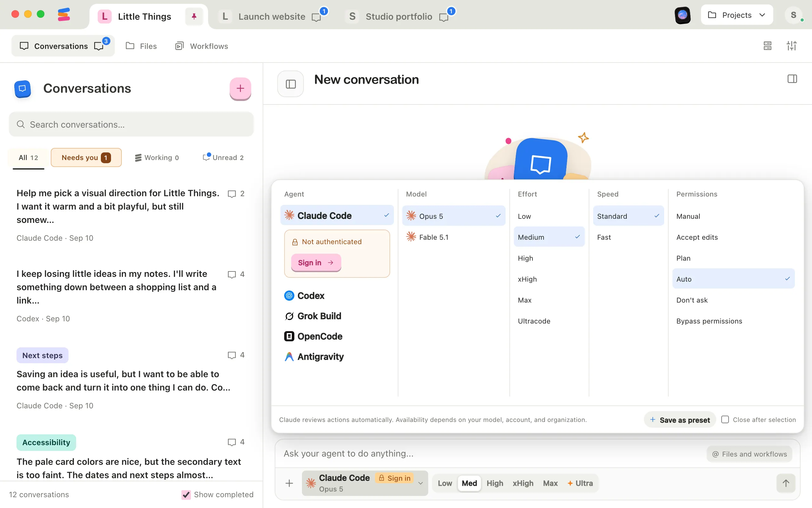Open the Files tab
Image resolution: width=812 pixels, height=508 pixels.
tap(141, 46)
